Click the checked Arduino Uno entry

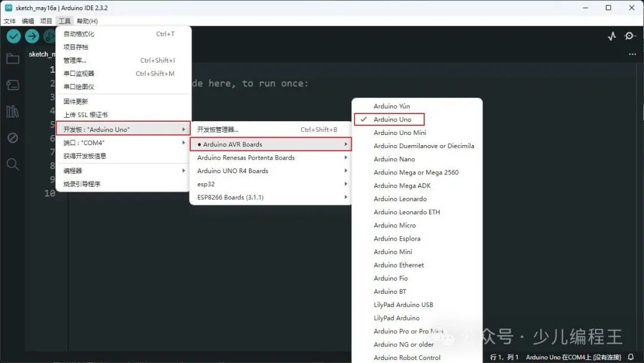392,119
